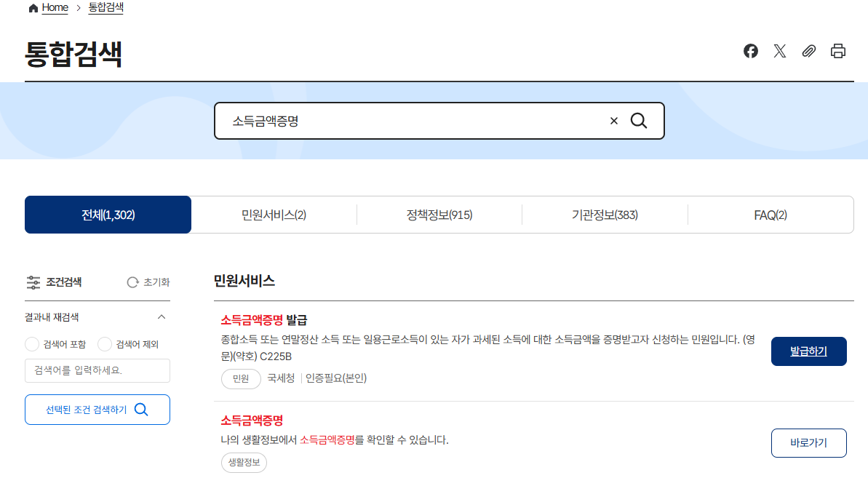
Task: Open the 정책정보(915) tab
Action: 439,214
